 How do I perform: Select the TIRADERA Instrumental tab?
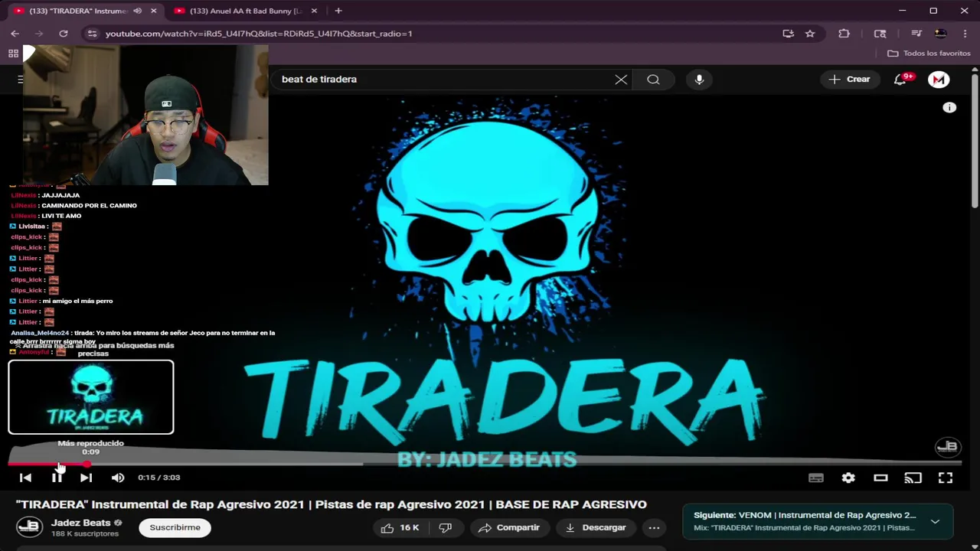(78, 11)
